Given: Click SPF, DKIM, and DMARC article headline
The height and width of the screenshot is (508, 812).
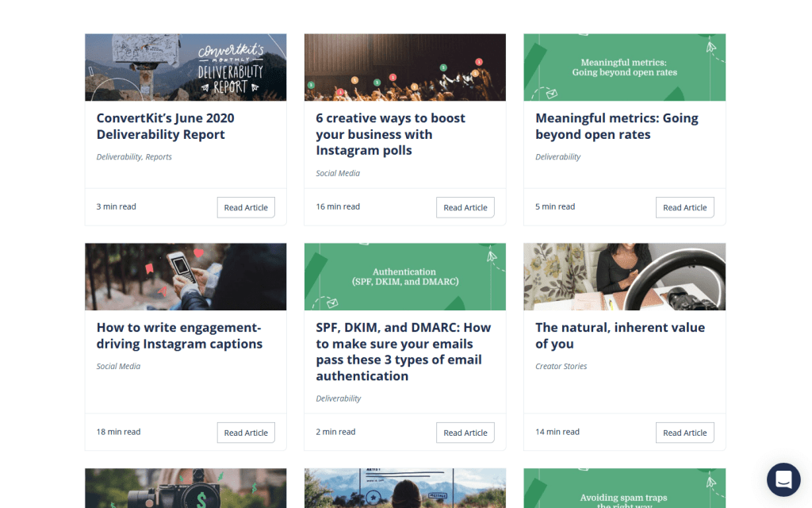Looking at the screenshot, I should point(403,352).
